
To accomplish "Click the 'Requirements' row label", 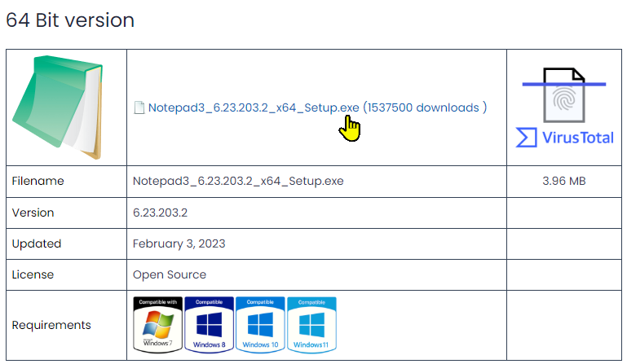I will pos(51,325).
